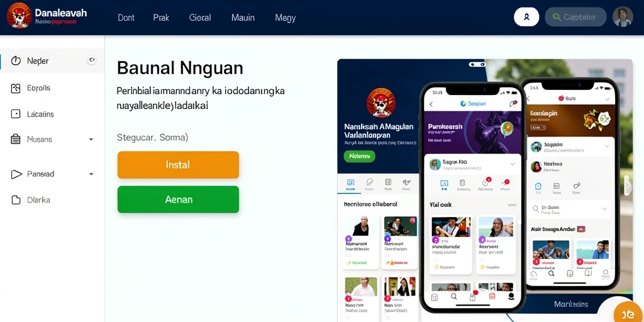Click the home icon in front phone's bottom bar

point(434,297)
